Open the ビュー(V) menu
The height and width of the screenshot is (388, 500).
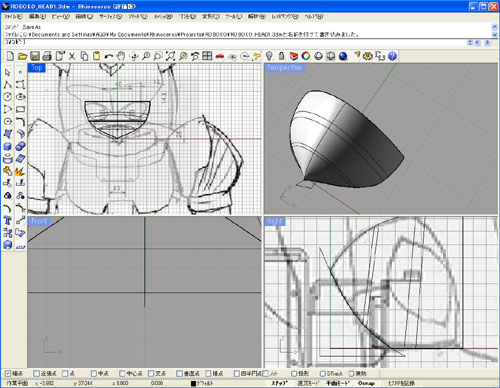(60, 16)
